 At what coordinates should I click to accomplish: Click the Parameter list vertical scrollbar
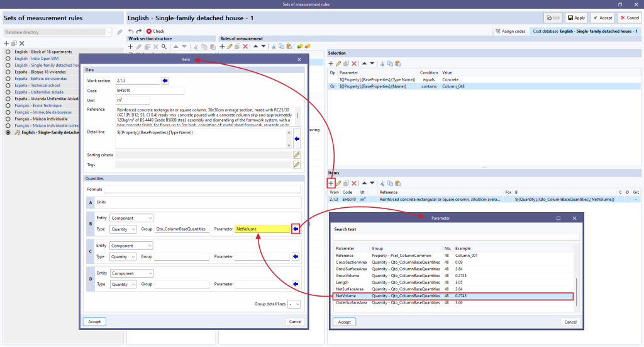point(576,292)
